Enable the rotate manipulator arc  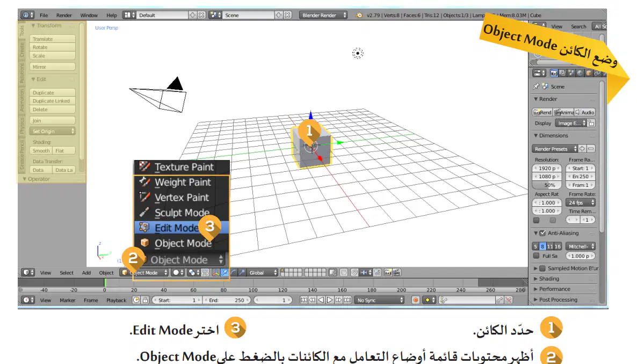pyautogui.click(x=234, y=273)
